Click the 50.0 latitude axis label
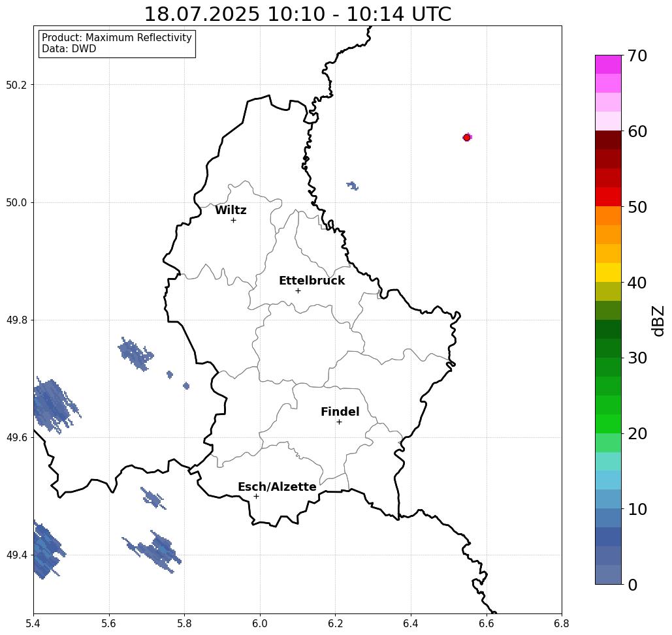The image size is (672, 635). (x=16, y=202)
